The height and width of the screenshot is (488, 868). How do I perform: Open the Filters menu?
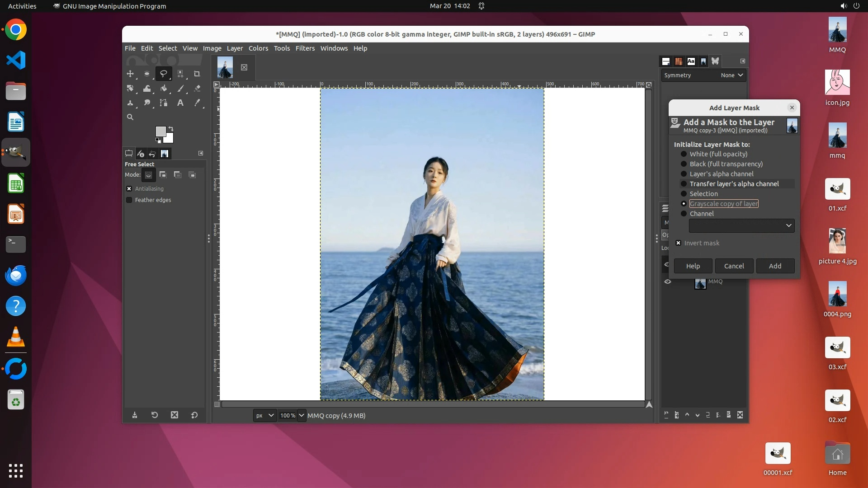click(x=305, y=48)
